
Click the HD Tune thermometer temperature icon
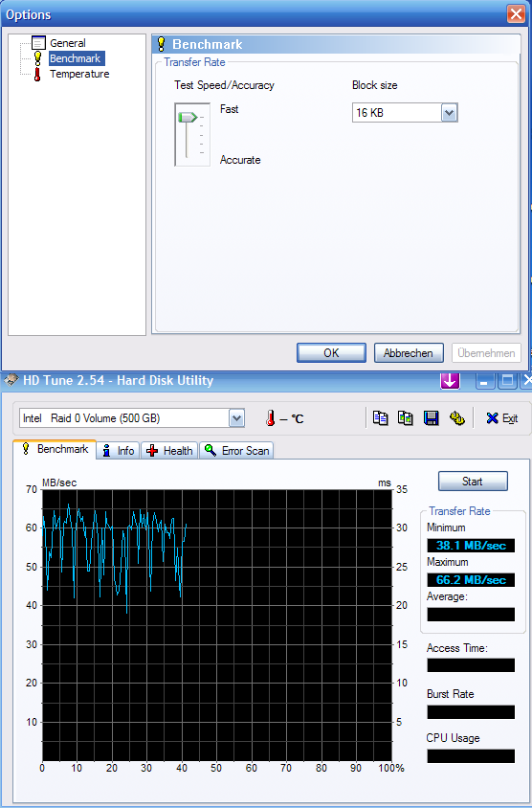271,418
